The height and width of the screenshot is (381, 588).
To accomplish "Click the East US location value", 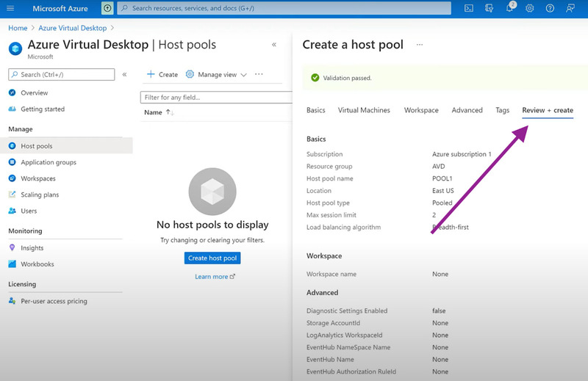I will tap(443, 191).
